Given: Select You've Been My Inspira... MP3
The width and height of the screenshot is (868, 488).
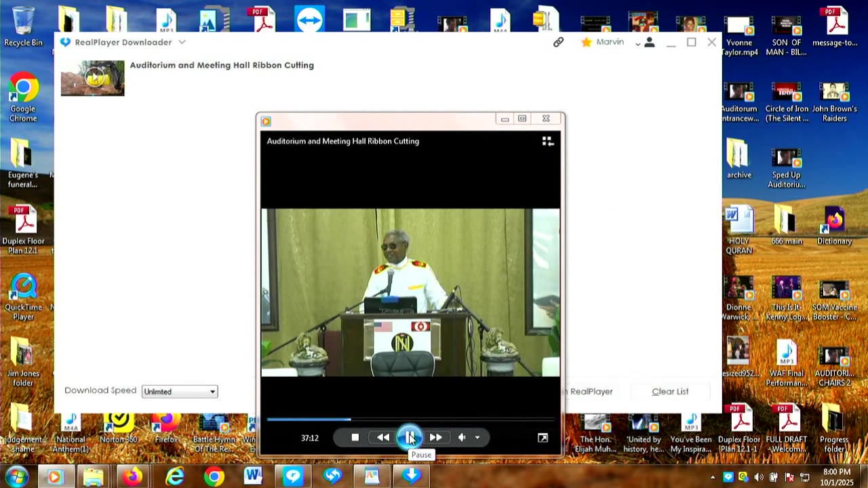Looking at the screenshot, I should click(691, 432).
